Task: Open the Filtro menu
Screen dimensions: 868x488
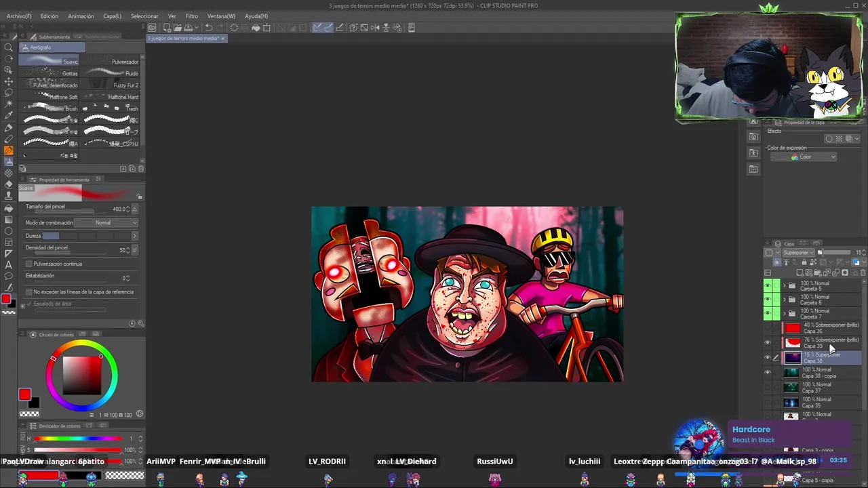Action: 192,16
